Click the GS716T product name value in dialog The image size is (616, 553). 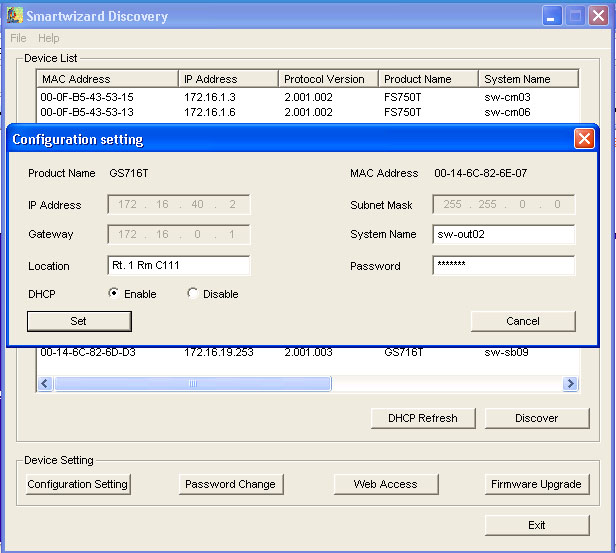(x=128, y=173)
